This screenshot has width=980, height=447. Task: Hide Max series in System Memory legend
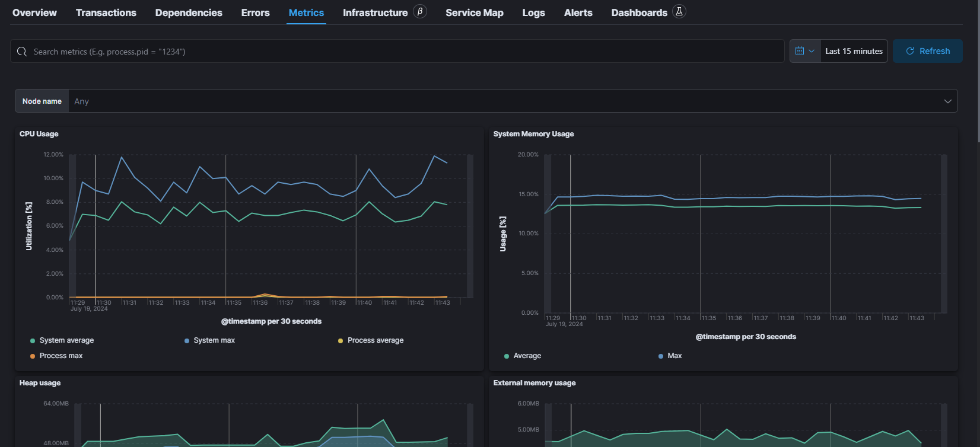click(674, 356)
